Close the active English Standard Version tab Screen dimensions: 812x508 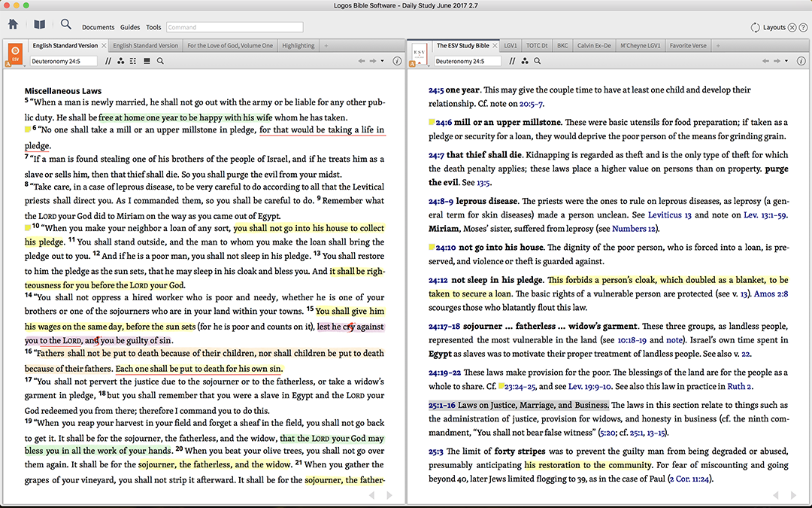104,46
